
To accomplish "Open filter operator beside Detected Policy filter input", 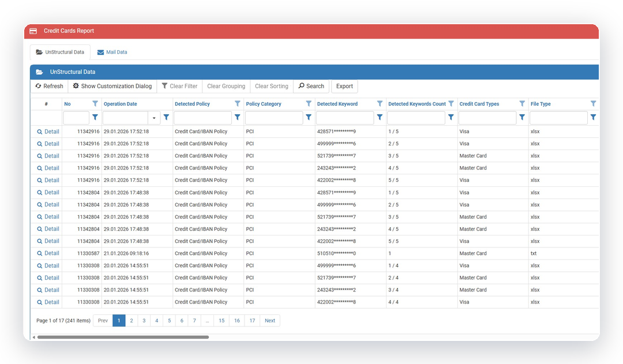I will click(x=237, y=117).
